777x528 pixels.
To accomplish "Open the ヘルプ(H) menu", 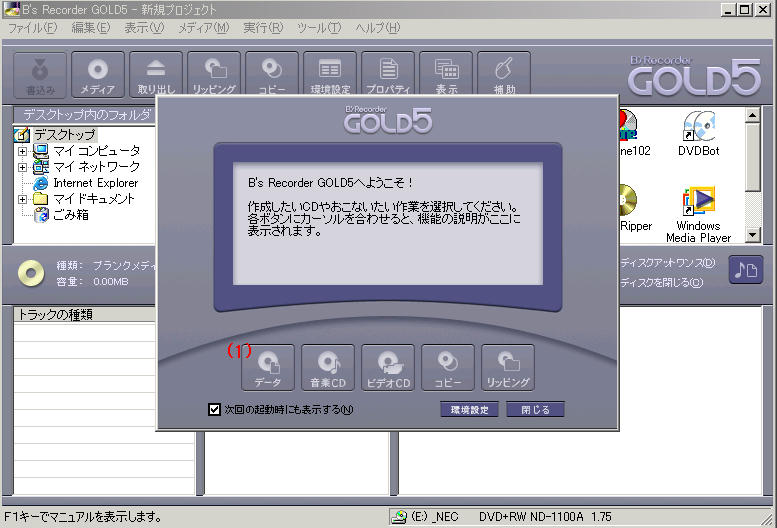I will (378, 28).
